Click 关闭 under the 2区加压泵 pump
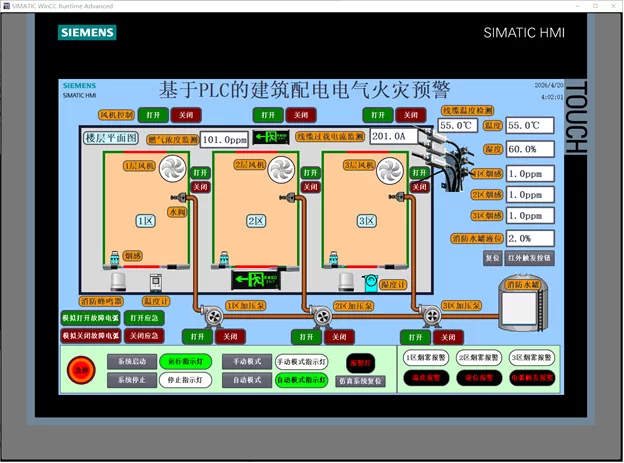 click(x=339, y=337)
